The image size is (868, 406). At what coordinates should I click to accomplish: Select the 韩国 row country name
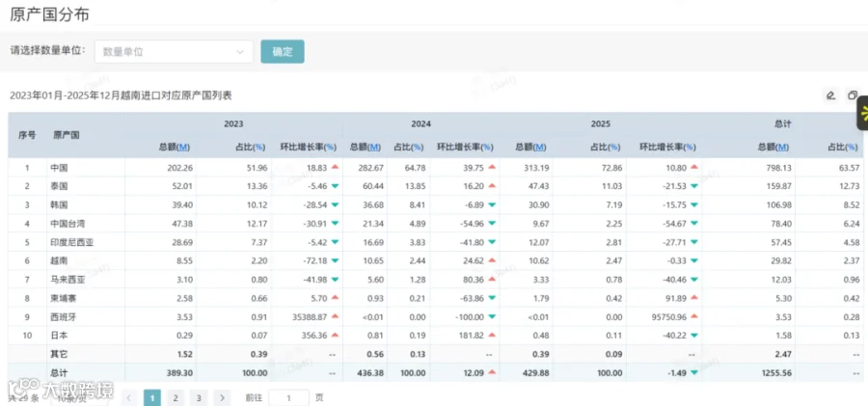(x=59, y=205)
